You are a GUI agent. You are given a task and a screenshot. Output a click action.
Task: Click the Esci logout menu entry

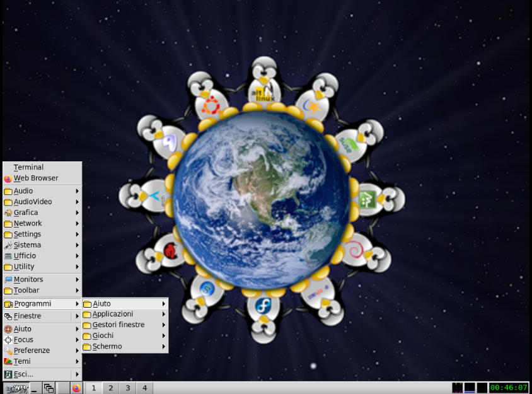tap(23, 374)
